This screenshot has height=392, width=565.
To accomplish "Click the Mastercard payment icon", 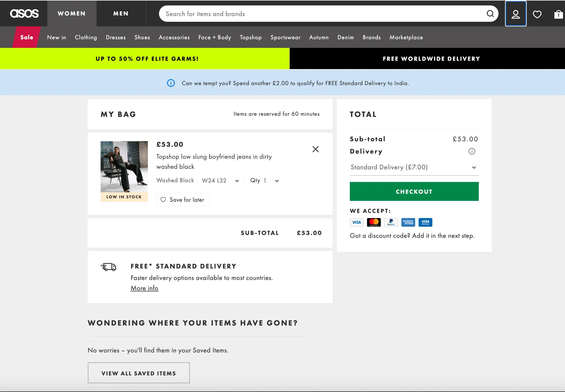I will 374,222.
